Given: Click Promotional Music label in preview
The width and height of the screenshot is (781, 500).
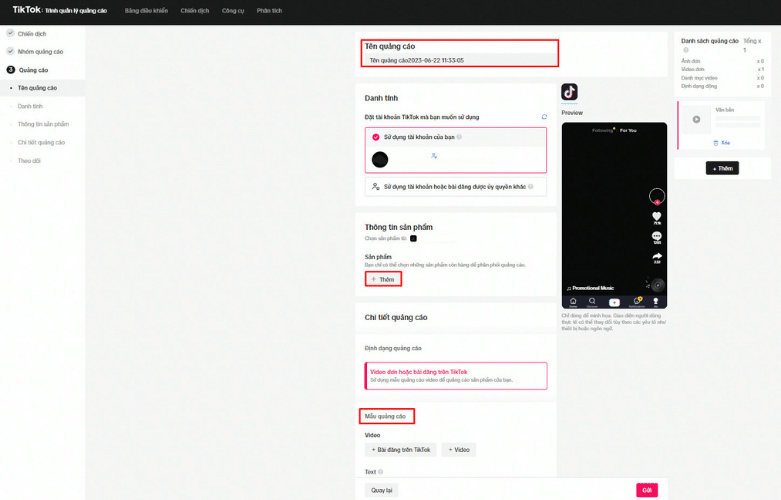Looking at the screenshot, I should coord(593,288).
